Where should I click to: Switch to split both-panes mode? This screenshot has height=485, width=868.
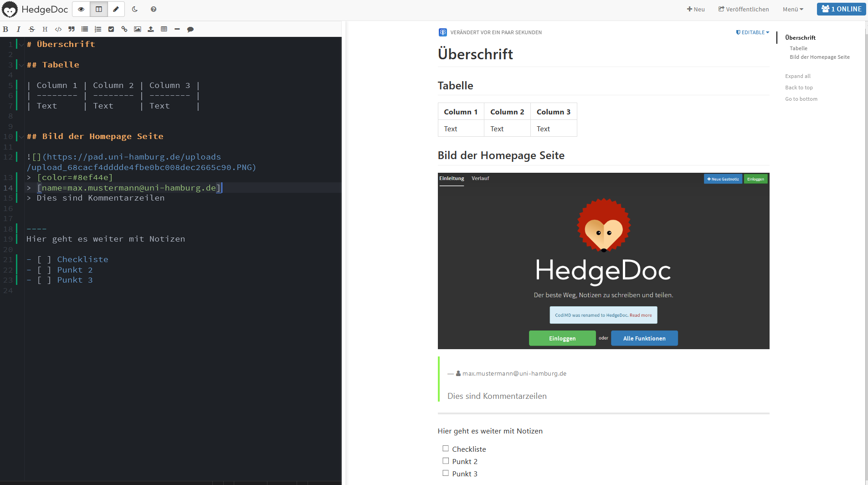pos(99,9)
